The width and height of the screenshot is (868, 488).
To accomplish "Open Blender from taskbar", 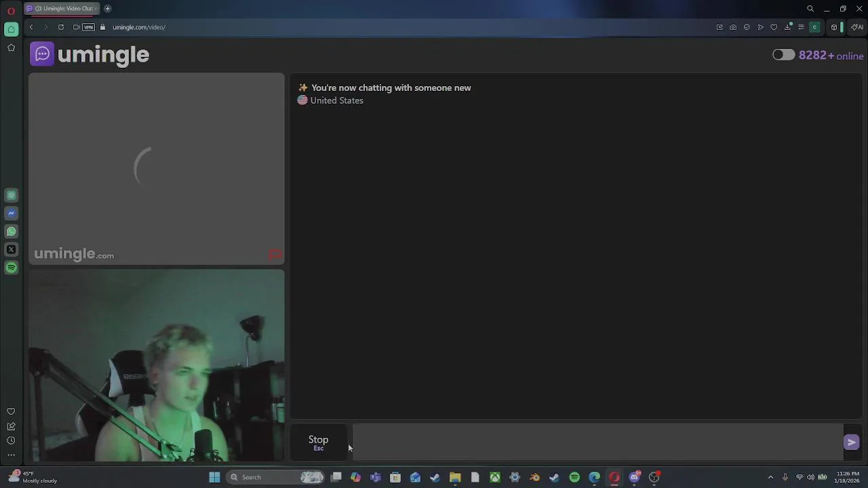I will [x=534, y=477].
